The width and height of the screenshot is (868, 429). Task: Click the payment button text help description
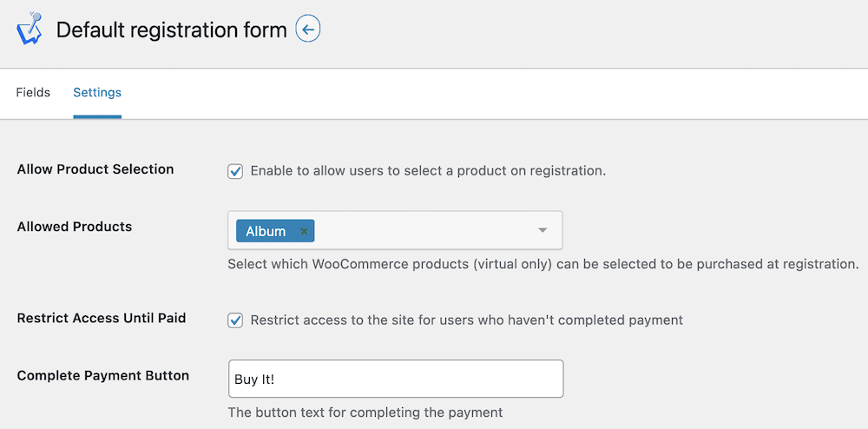click(365, 412)
